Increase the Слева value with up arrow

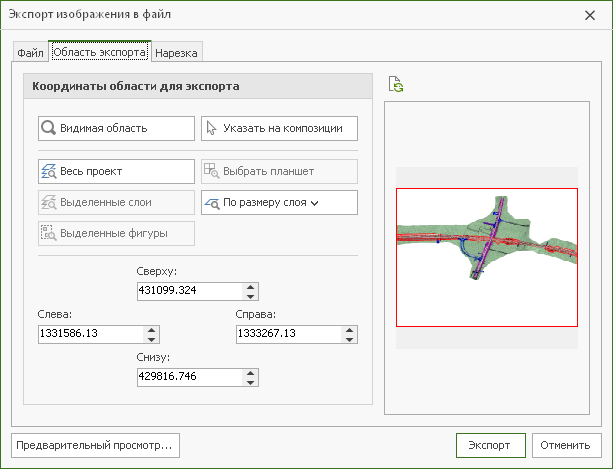(x=152, y=330)
